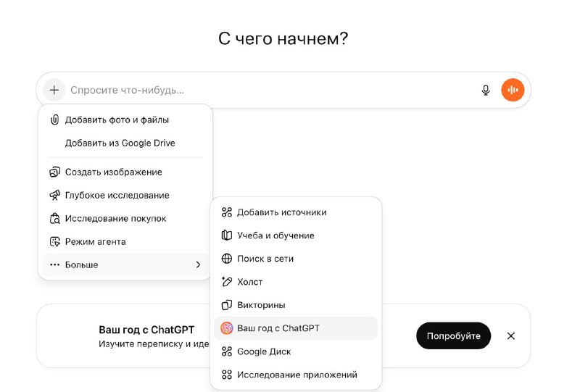
Task: Click the Создать изображение picture icon
Action: 55,172
